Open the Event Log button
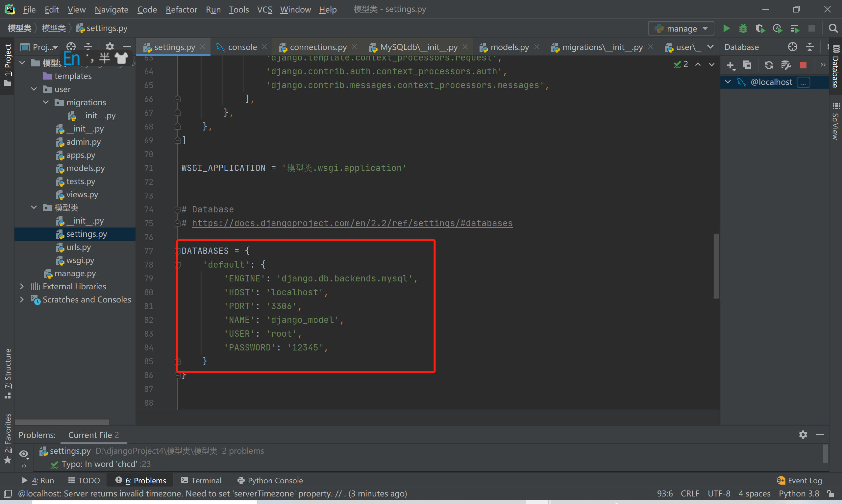 tap(800, 480)
